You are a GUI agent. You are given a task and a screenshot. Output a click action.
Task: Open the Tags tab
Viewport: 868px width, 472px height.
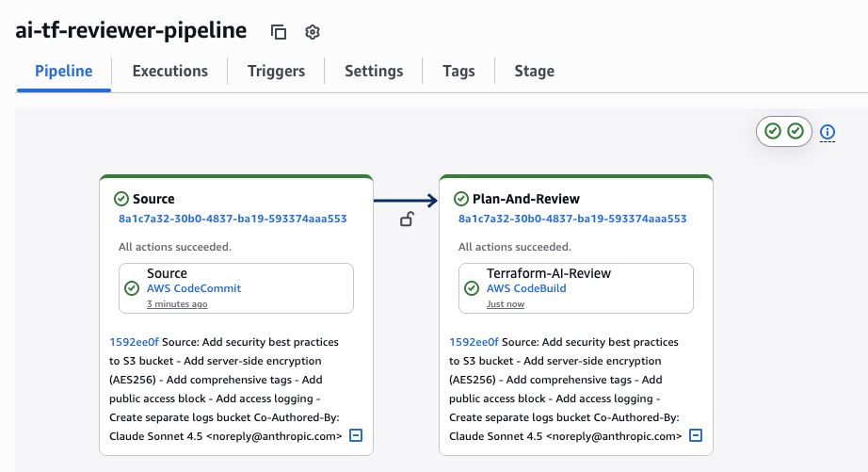point(458,71)
